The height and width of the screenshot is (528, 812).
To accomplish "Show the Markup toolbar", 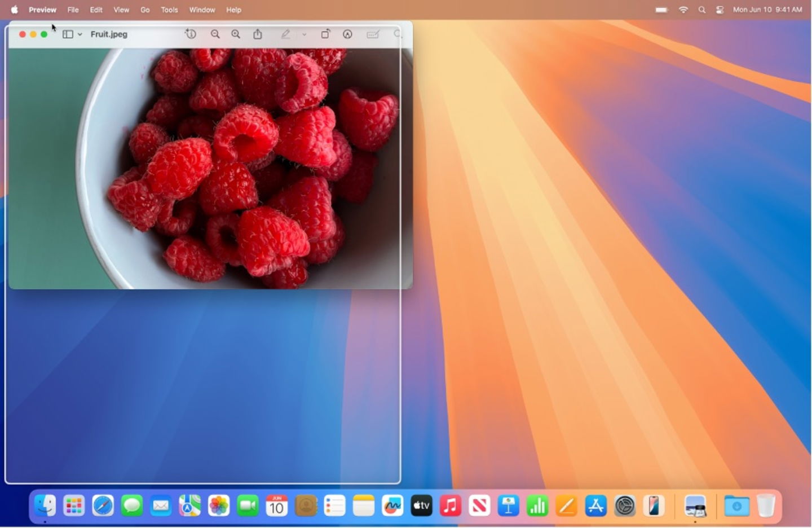I will pos(347,34).
